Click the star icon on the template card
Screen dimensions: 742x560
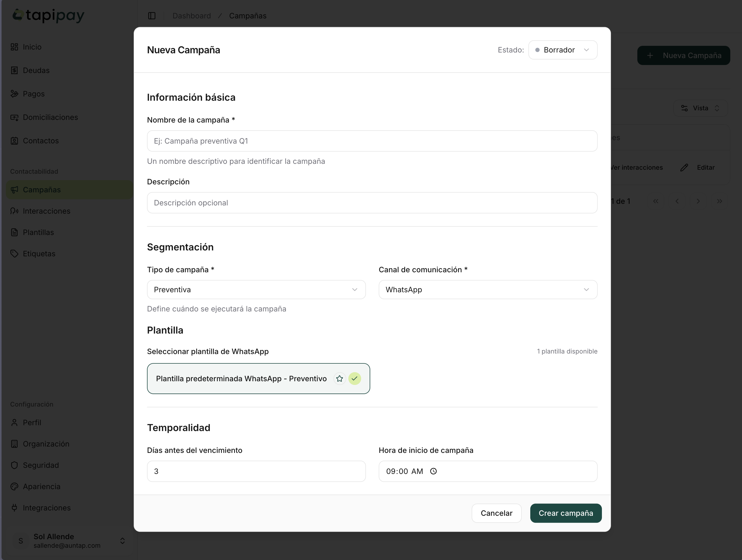(x=340, y=379)
